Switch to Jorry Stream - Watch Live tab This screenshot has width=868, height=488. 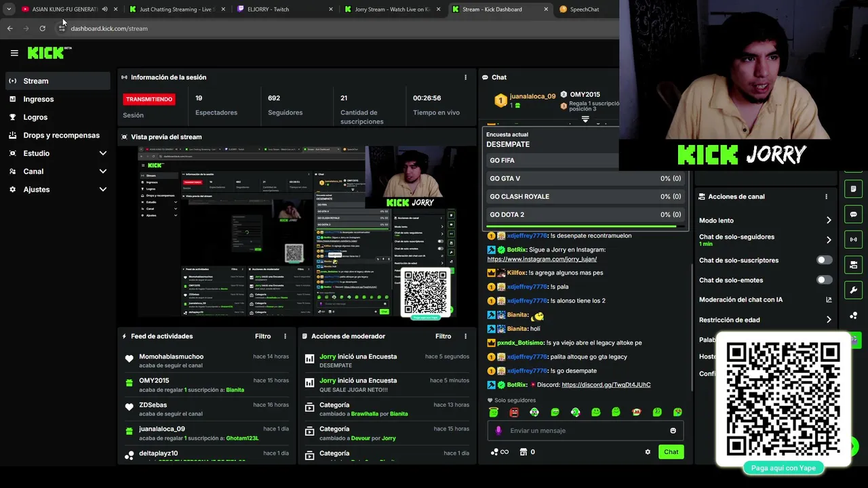pos(391,9)
